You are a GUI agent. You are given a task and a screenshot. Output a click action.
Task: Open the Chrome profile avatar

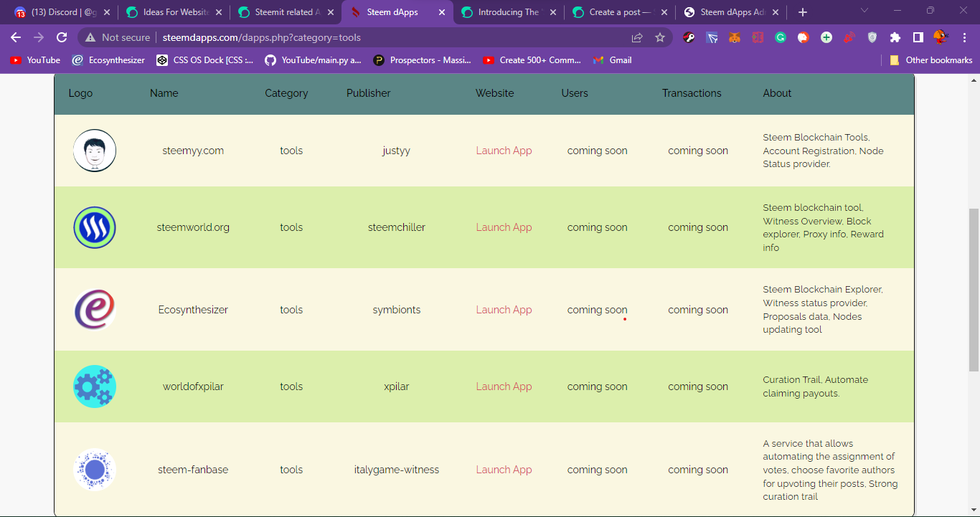941,37
